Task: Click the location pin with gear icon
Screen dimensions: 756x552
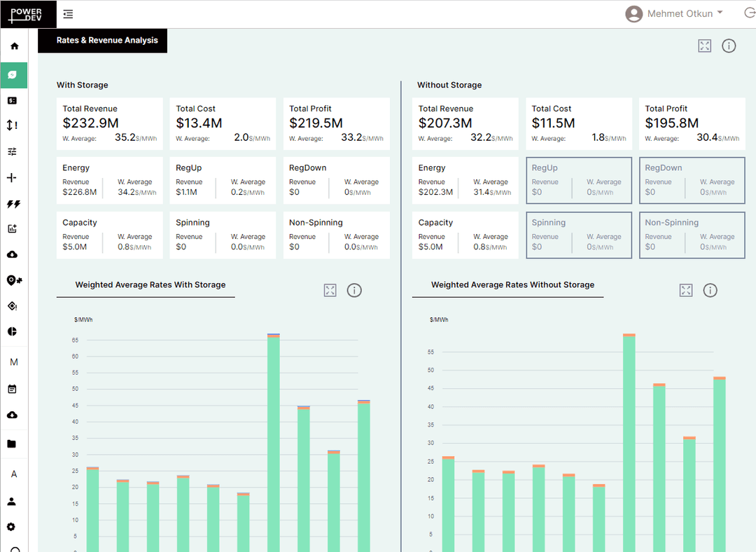Action: (13, 280)
